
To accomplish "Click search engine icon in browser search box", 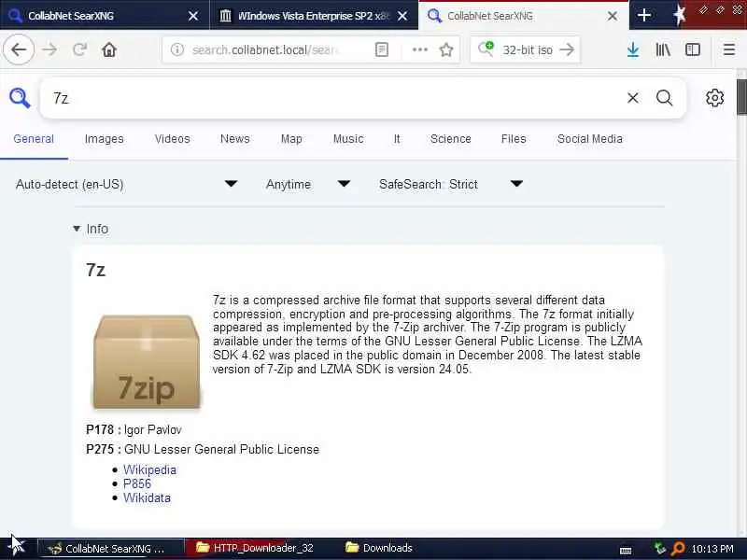I will pyautogui.click(x=486, y=49).
